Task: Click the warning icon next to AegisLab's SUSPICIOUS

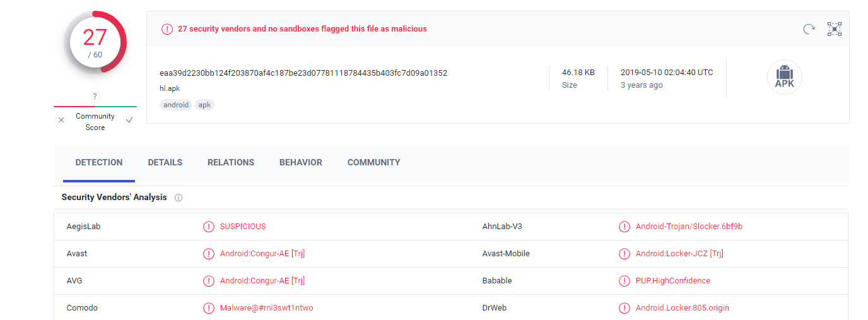Action: point(208,227)
